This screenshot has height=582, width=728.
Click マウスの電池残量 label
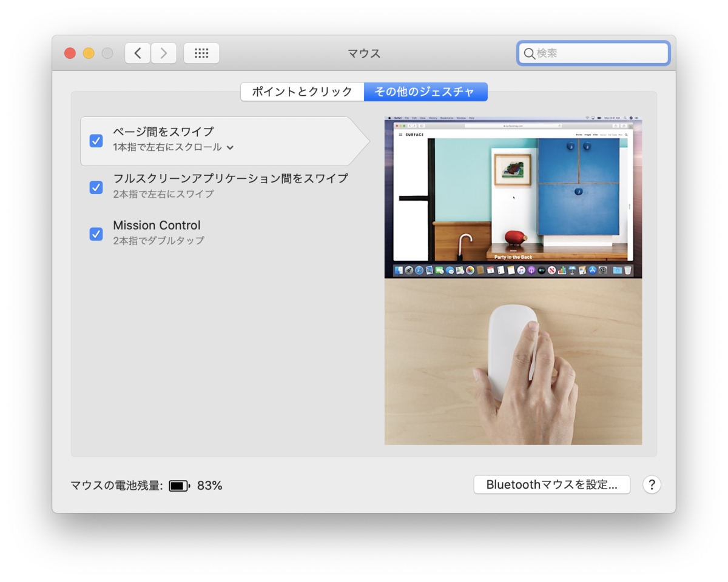tap(117, 486)
